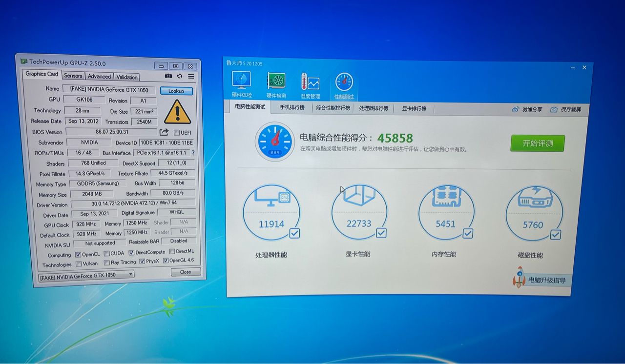
Task: Uncheck the processor performance test checkbox
Action: click(x=294, y=233)
